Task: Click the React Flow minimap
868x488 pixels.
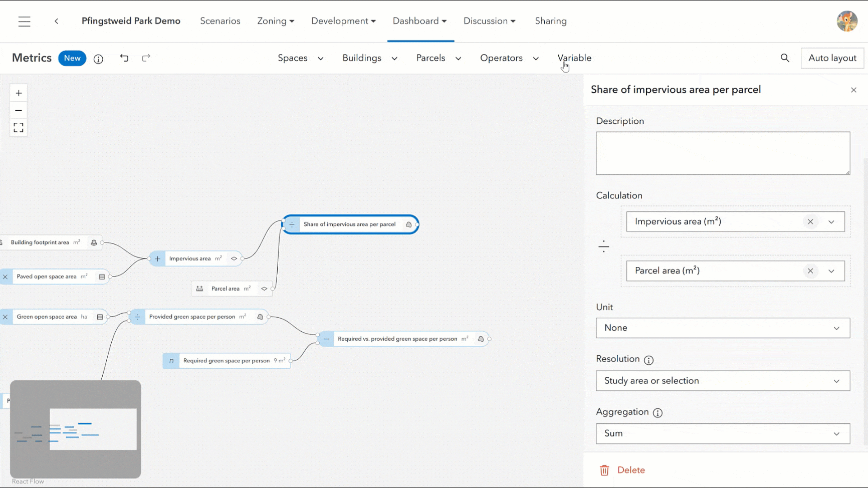Action: (x=76, y=429)
